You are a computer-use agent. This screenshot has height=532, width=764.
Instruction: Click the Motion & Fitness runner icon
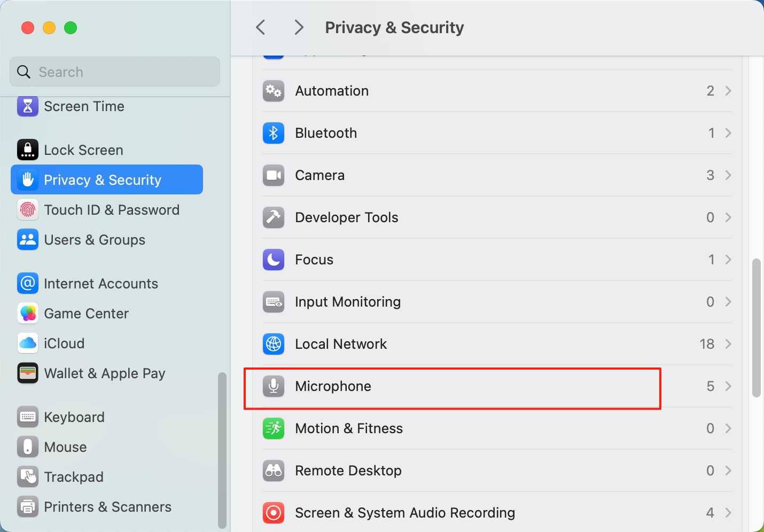274,428
